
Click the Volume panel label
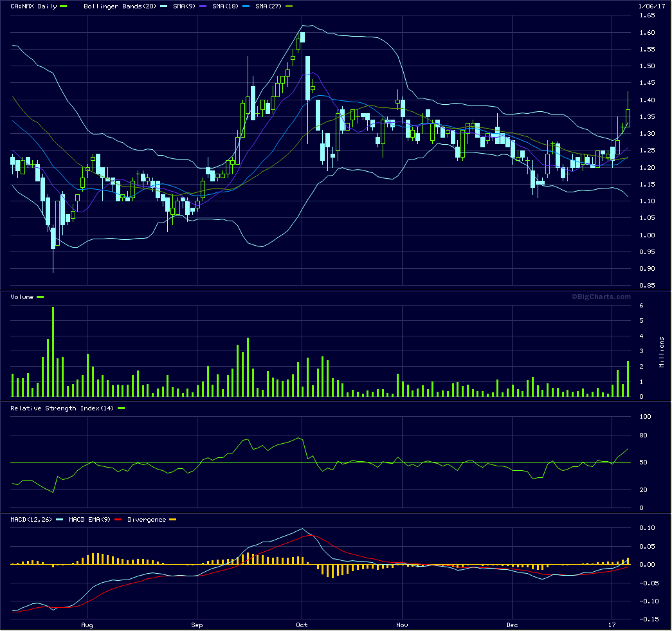[x=22, y=297]
